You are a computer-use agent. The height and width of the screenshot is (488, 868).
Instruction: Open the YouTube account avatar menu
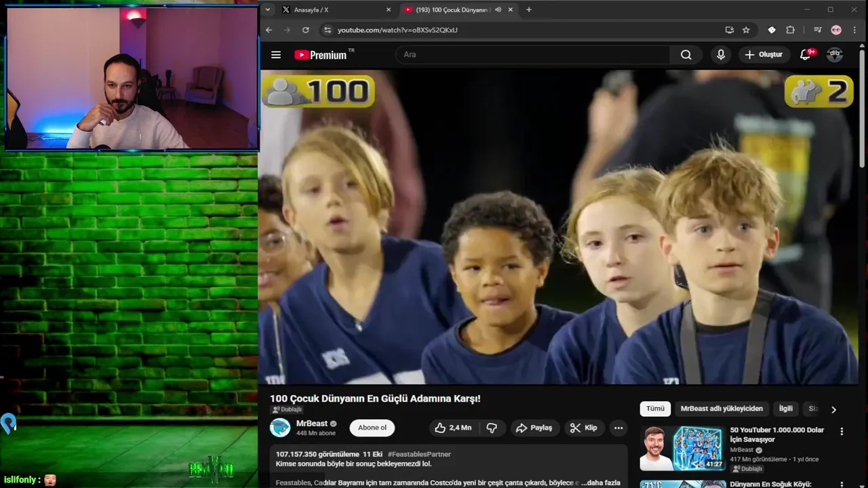(x=835, y=54)
